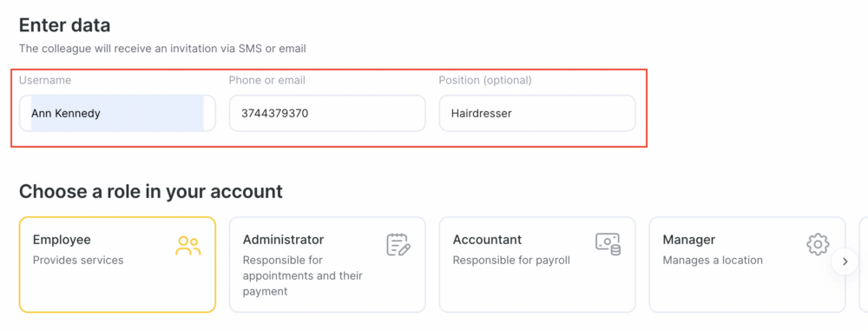Click the Manages a location description
This screenshot has width=868, height=331.
pyautogui.click(x=713, y=260)
